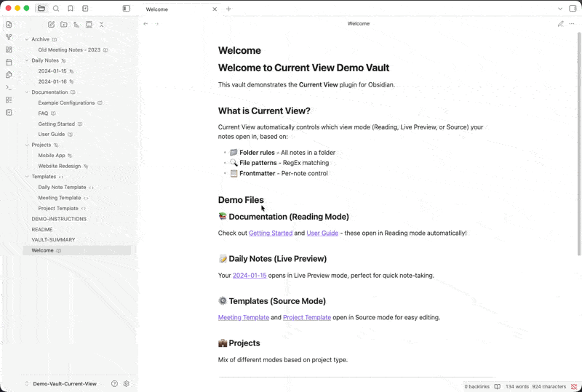Change the file sort order icon

pyautogui.click(x=76, y=25)
